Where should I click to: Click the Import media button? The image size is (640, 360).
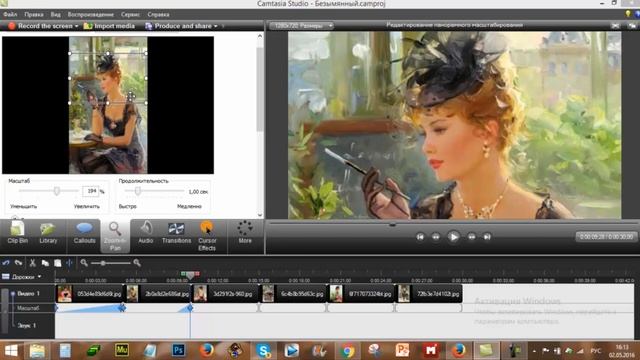pos(109,26)
